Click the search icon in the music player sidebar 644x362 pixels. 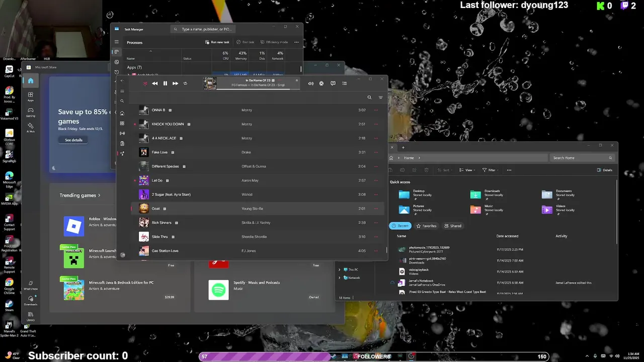coord(122,101)
